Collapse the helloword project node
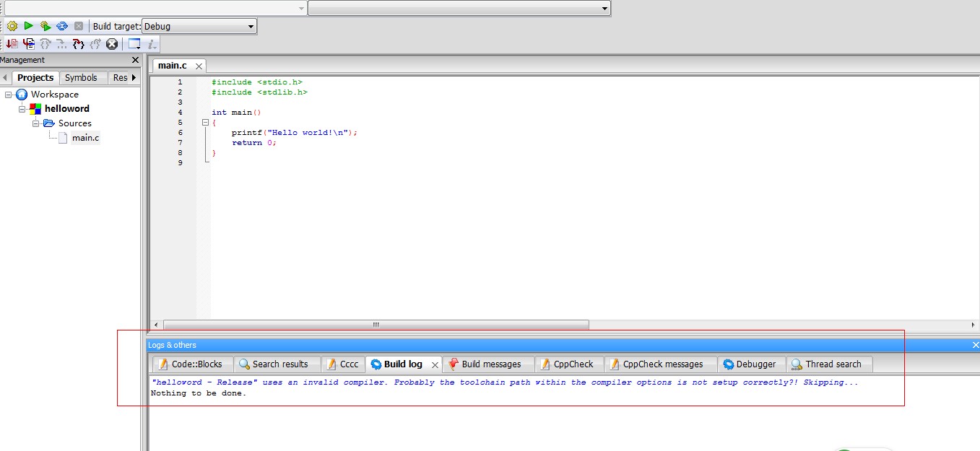This screenshot has width=980, height=451. pyautogui.click(x=22, y=109)
